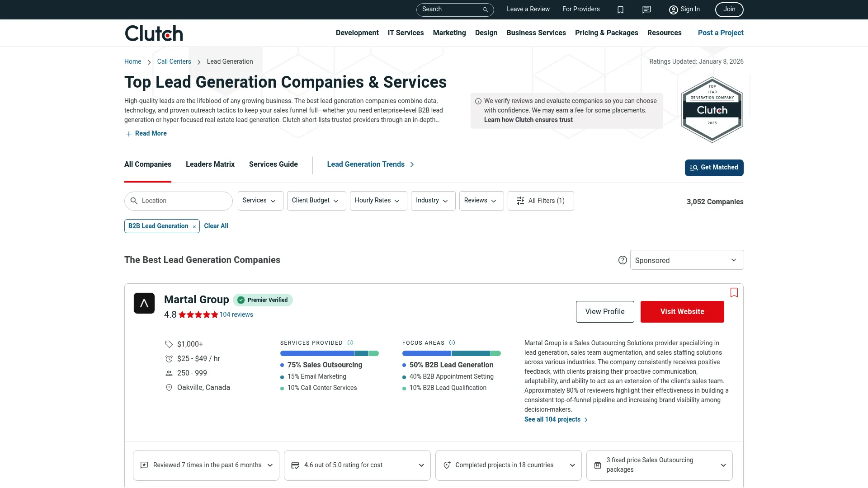The width and height of the screenshot is (868, 488).
Task: Bookmark the Martal Group listing
Action: (x=734, y=292)
